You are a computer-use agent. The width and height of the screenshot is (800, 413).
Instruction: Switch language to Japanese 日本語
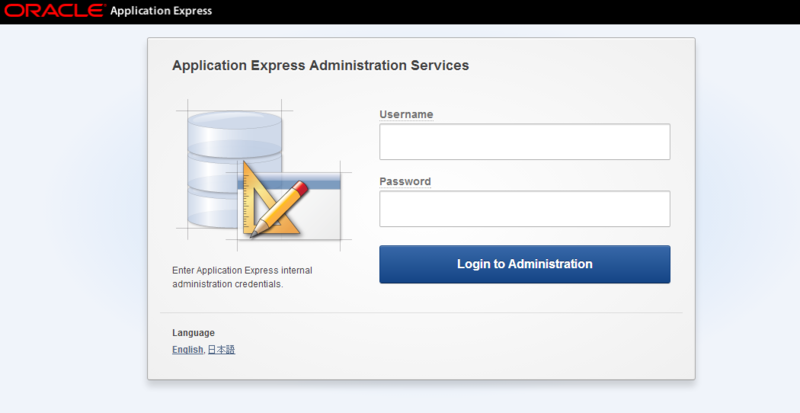click(x=221, y=350)
